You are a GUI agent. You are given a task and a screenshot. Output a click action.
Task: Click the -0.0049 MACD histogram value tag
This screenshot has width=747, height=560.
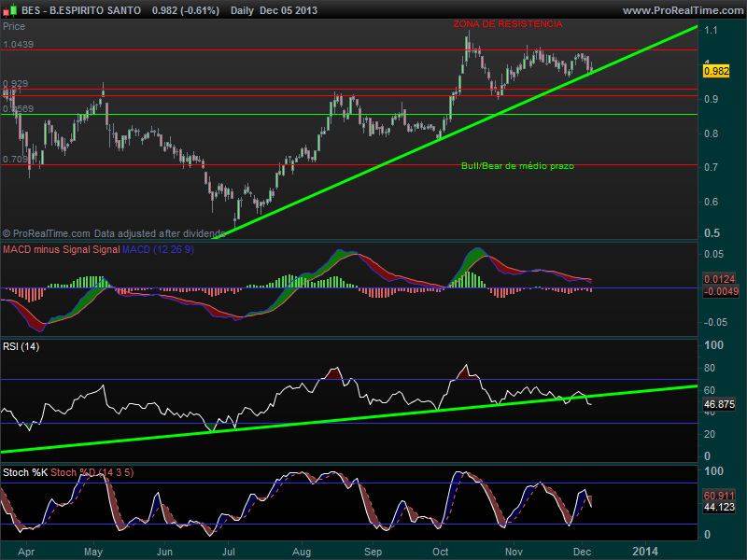tap(721, 291)
